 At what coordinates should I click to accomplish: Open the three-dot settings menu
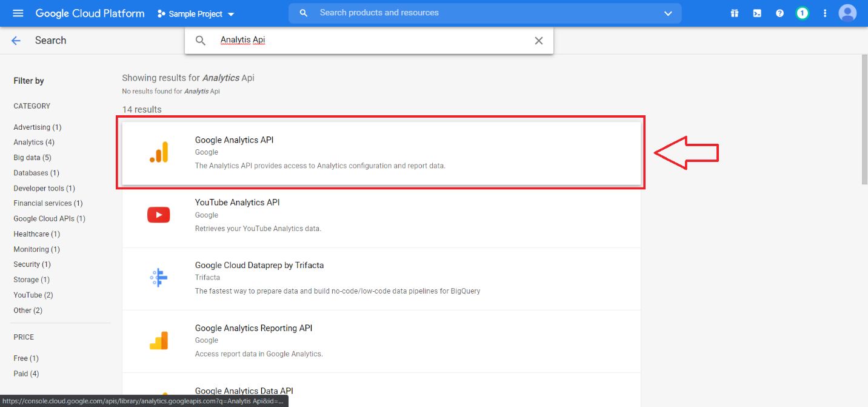click(824, 13)
